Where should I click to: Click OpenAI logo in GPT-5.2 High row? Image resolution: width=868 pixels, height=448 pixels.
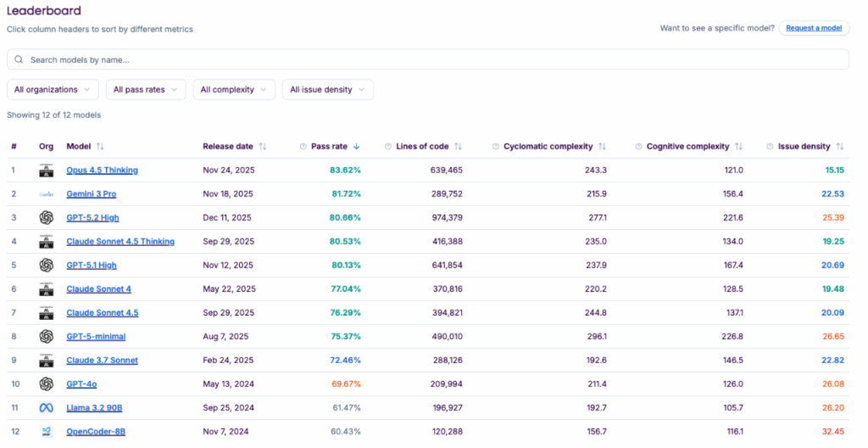pos(46,218)
